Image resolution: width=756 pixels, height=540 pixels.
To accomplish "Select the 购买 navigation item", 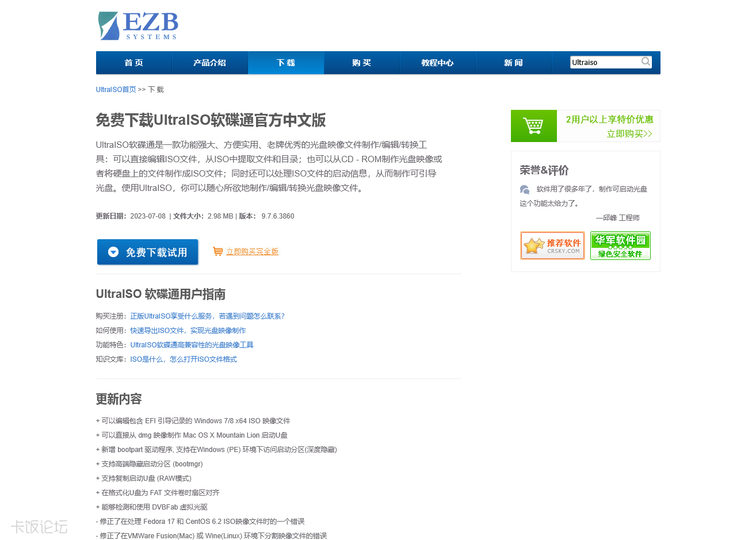I will point(362,62).
